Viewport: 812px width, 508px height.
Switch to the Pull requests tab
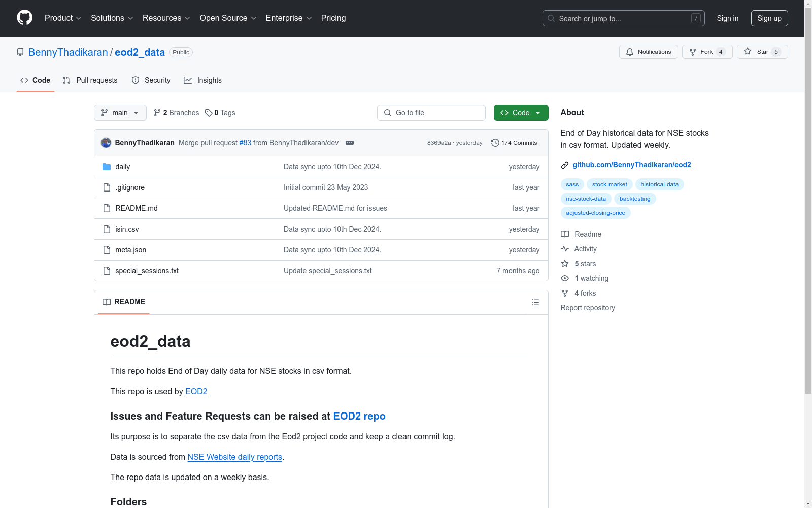[90, 80]
